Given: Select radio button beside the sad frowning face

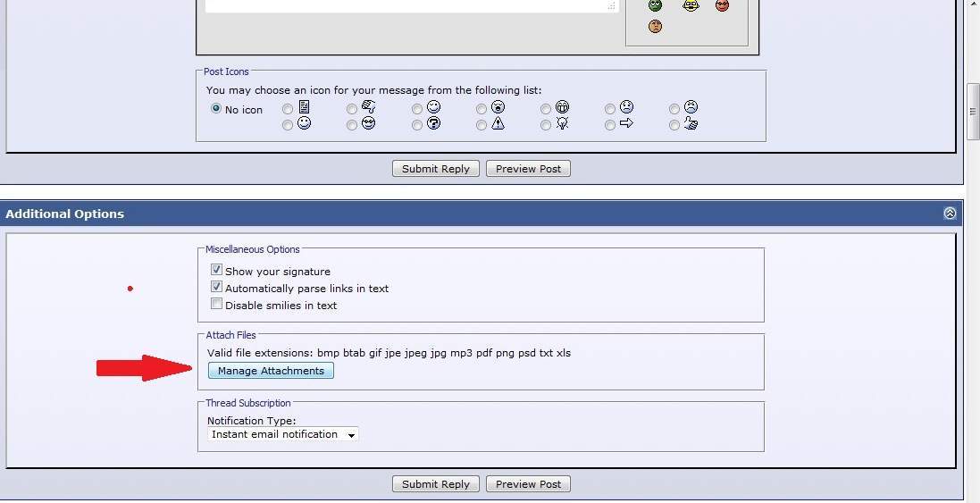Looking at the screenshot, I should click(610, 109).
